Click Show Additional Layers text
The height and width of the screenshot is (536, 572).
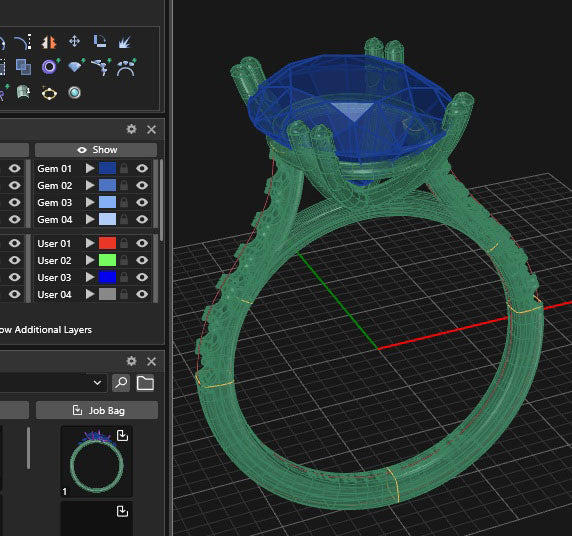[x=46, y=330]
